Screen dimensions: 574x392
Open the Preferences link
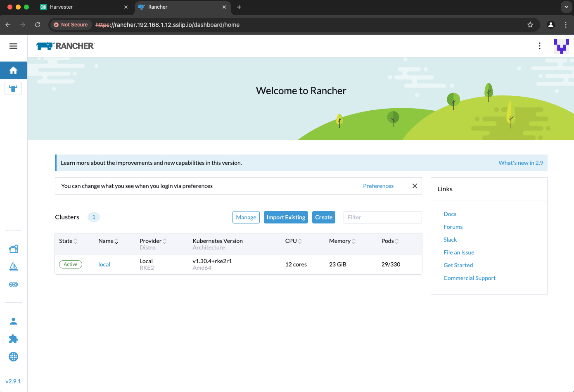(378, 186)
